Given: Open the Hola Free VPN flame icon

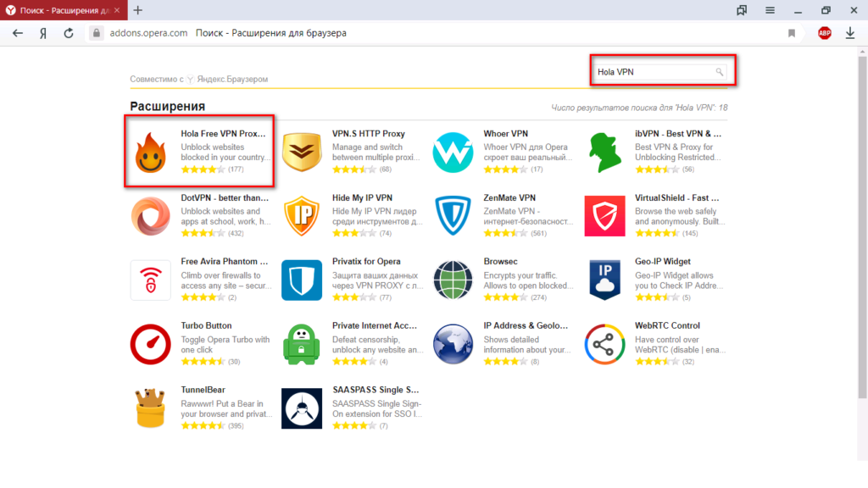Looking at the screenshot, I should pyautogui.click(x=151, y=152).
